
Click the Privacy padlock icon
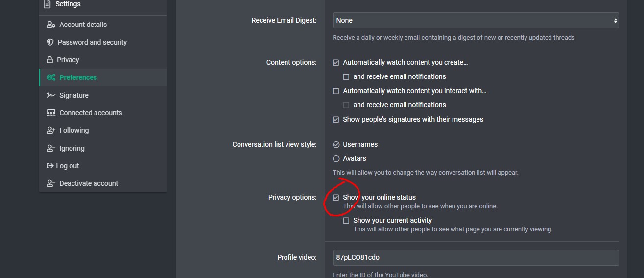(49, 60)
